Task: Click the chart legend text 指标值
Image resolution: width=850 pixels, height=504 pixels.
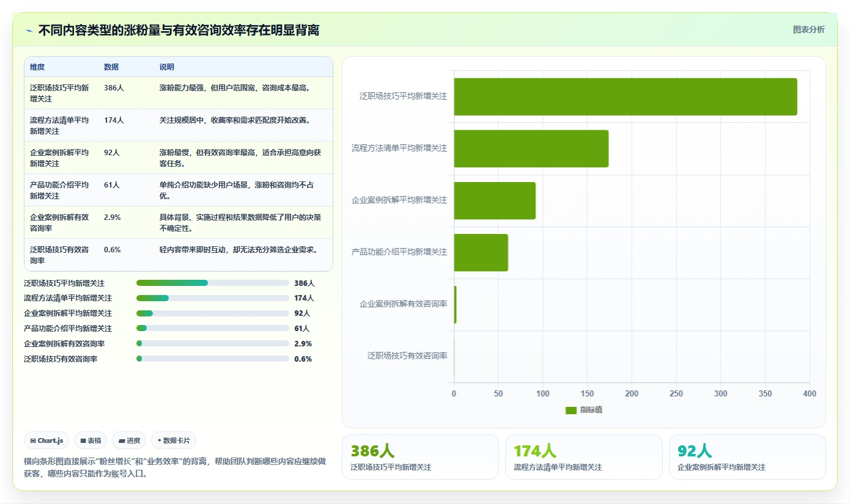Action: point(591,411)
